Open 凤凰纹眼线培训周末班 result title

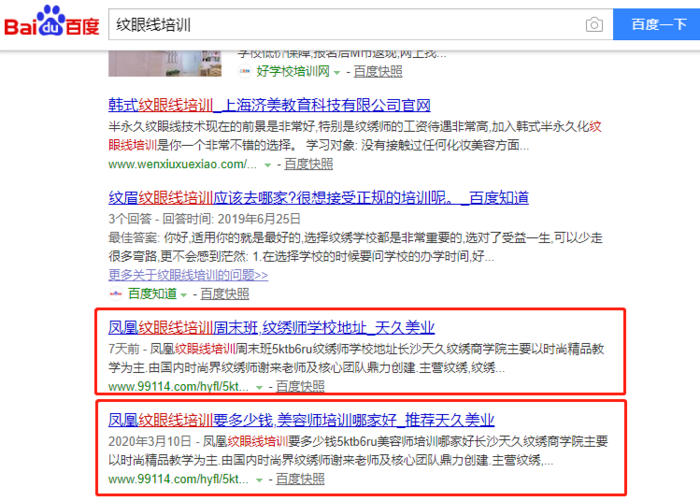(x=271, y=328)
